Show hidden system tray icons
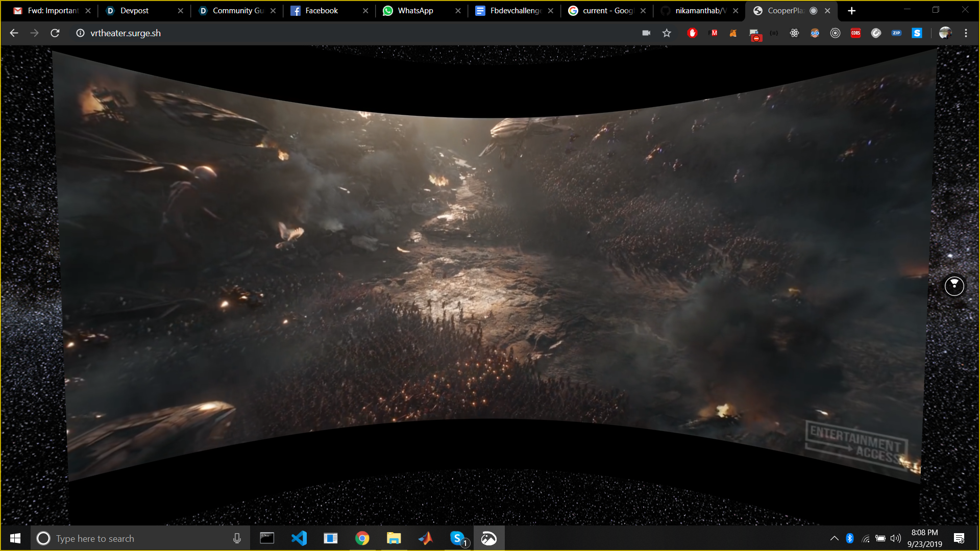This screenshot has height=551, width=980. 834,538
